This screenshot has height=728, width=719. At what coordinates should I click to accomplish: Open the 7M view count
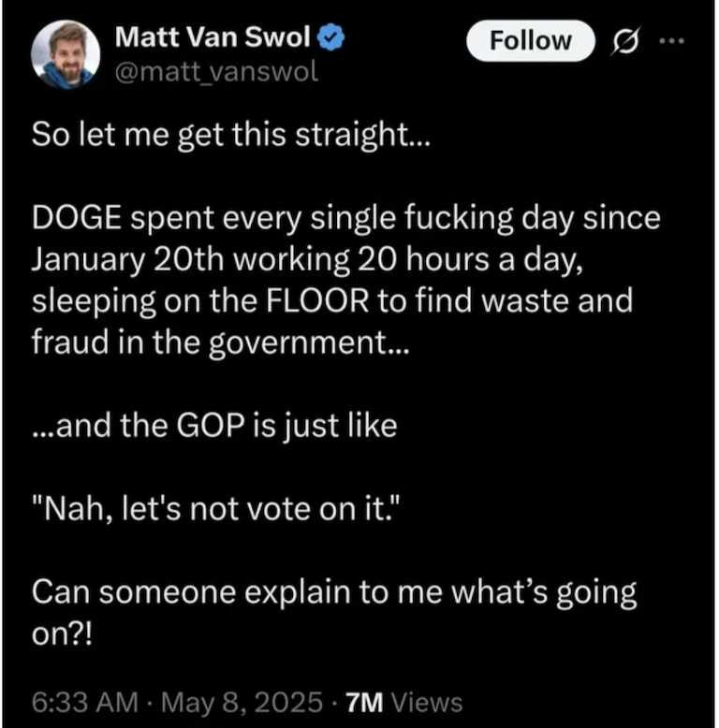click(364, 702)
